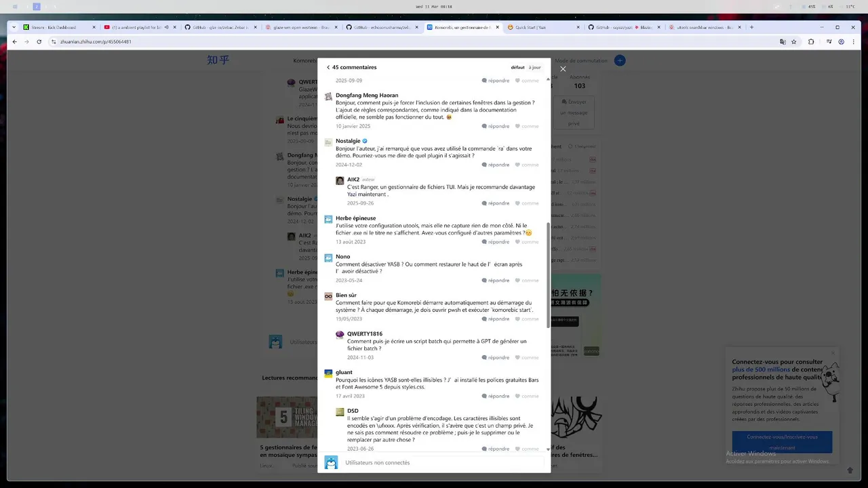Focus the Utilisateurs non connectés comment field
Screen dimensions: 868x488
coord(443,463)
